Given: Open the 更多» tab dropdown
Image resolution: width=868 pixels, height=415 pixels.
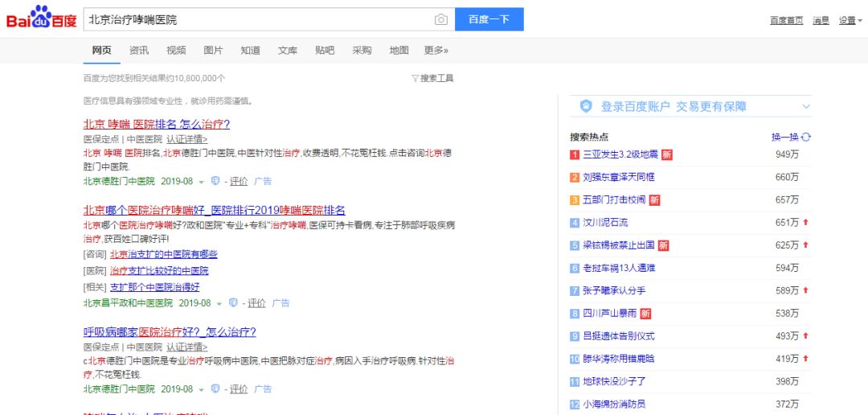Looking at the screenshot, I should (436, 51).
